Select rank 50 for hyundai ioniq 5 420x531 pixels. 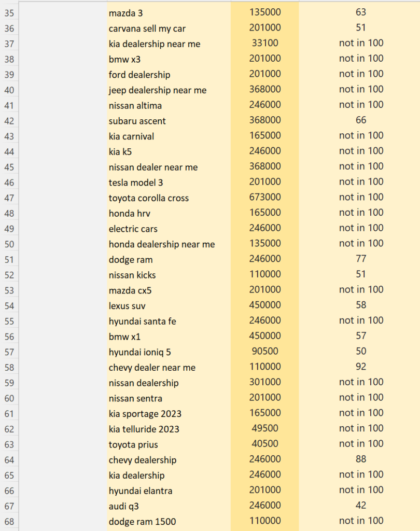[x=361, y=351]
